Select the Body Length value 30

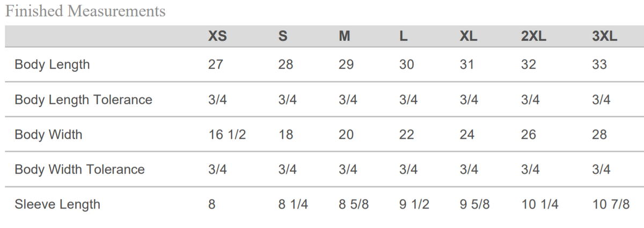point(407,65)
